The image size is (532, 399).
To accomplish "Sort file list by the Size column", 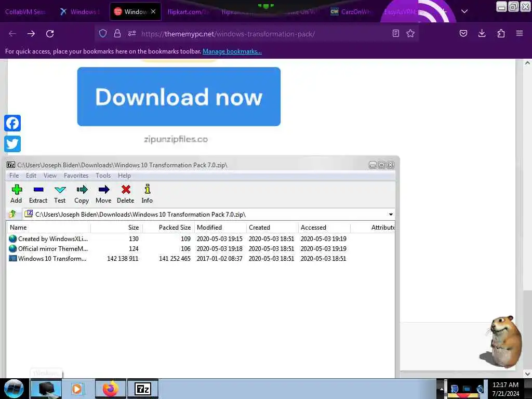I will click(x=116, y=228).
